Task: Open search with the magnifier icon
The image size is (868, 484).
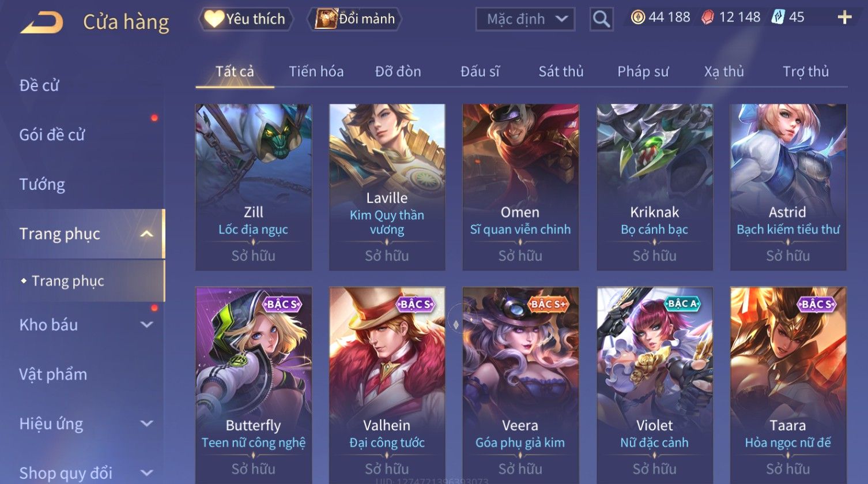Action: click(601, 19)
